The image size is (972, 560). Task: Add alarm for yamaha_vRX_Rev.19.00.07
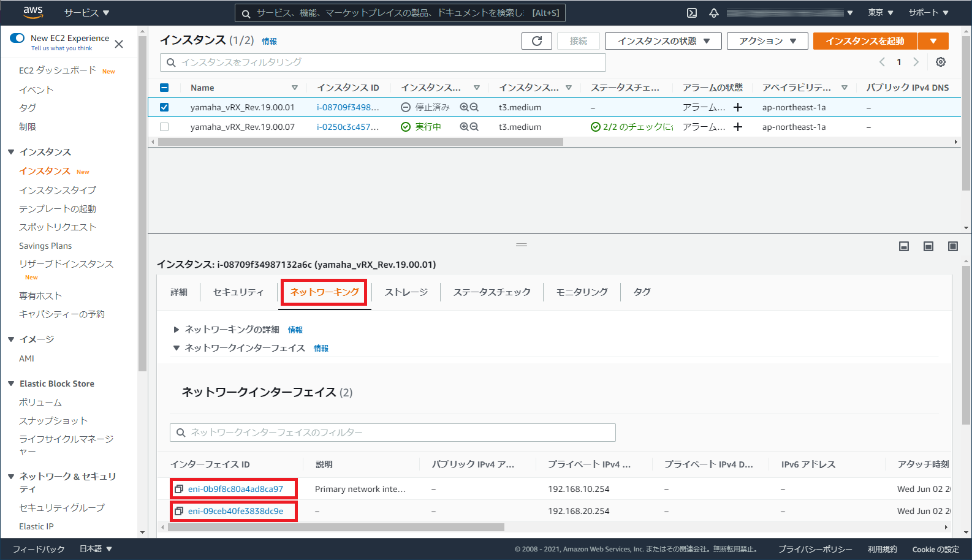(x=738, y=127)
